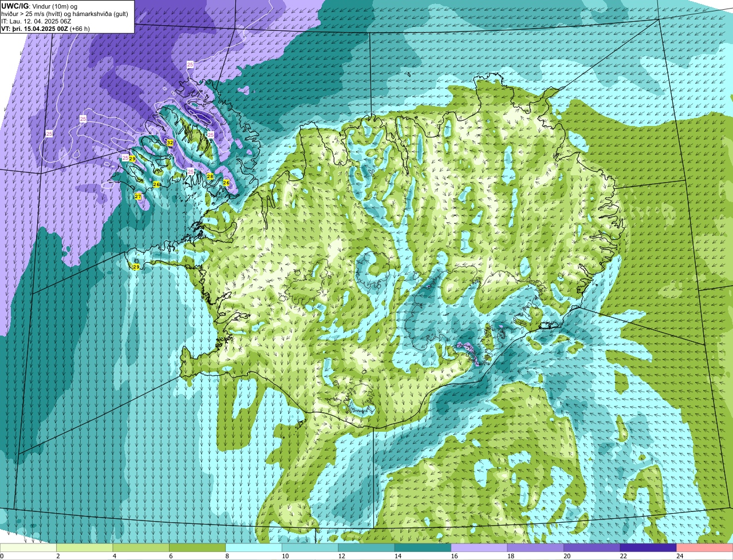Click the 2–4 m/s light yellow-green legend swatch

click(86, 548)
